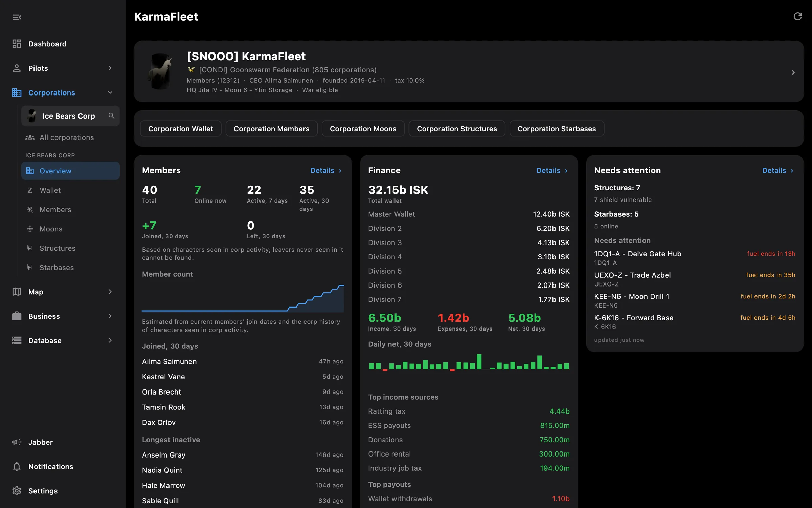Open the Corporation Starbases tab
Viewport: 812px width, 508px height.
557,129
